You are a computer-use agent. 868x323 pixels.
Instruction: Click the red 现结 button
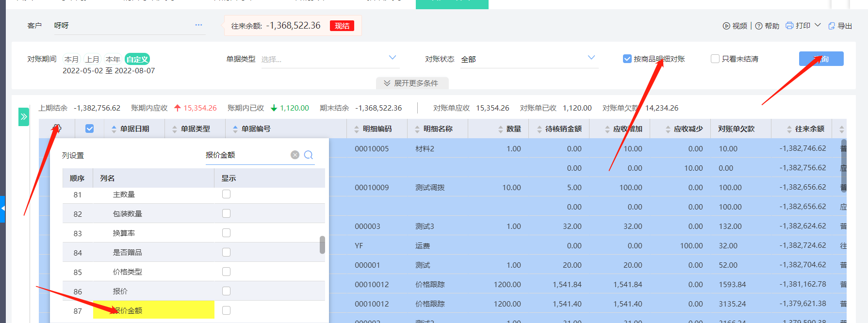(342, 26)
